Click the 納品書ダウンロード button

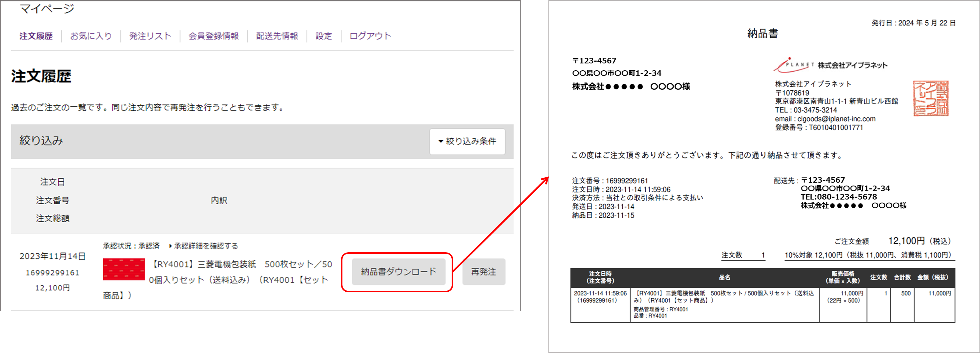398,272
